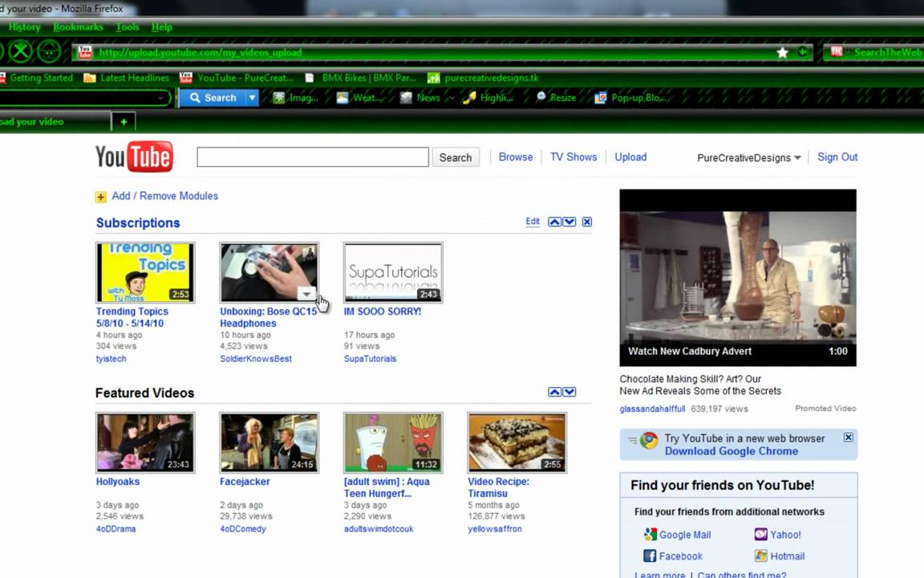Click the YouTube search input field
This screenshot has width=924, height=578.
pos(313,157)
